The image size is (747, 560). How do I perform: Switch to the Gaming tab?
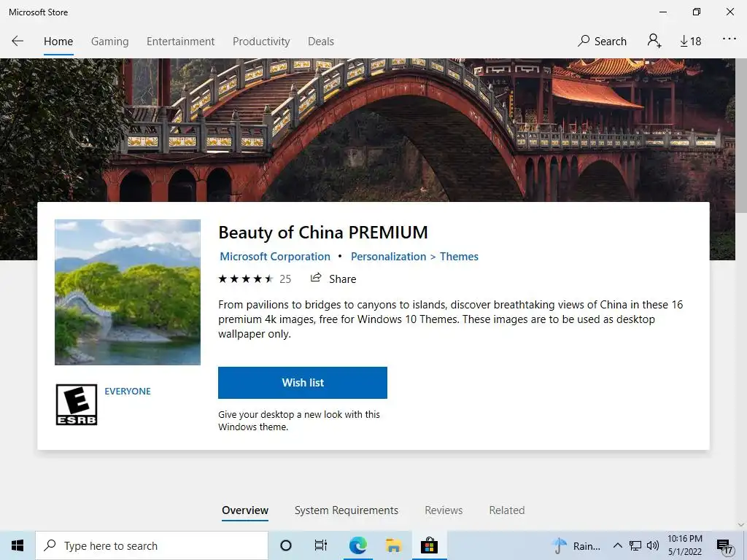pos(109,42)
